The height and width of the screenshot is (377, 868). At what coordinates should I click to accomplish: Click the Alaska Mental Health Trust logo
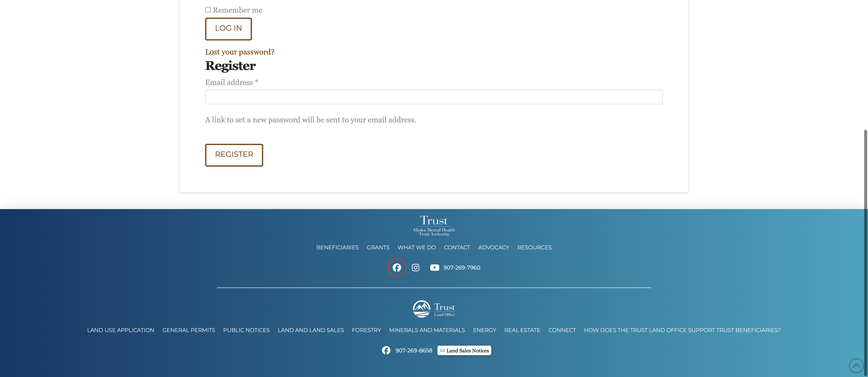coord(434,226)
